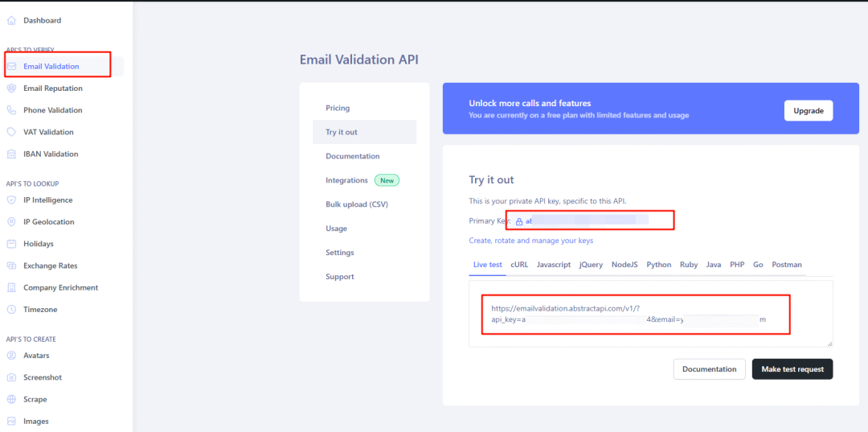Screen dimensions: 868x432
Task: Open Dashboard in the sidebar
Action: pos(42,20)
